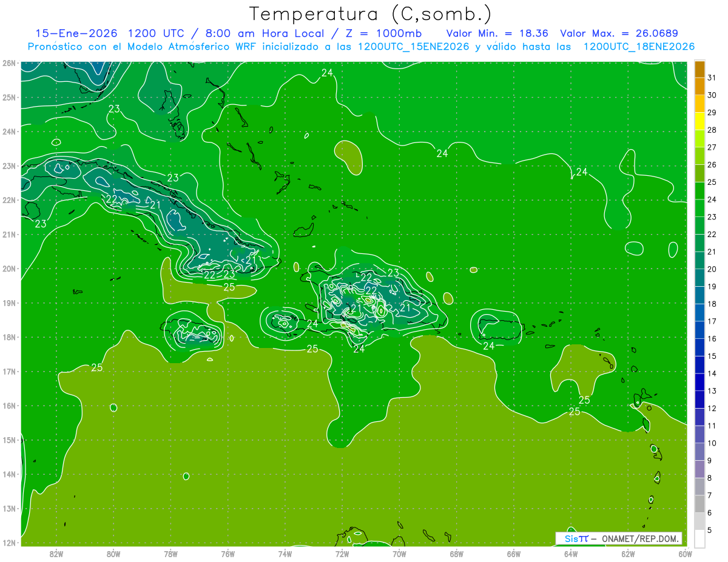
Task: Click the '1200UTC_18ENE2026' valid-until text
Action: [x=638, y=47]
